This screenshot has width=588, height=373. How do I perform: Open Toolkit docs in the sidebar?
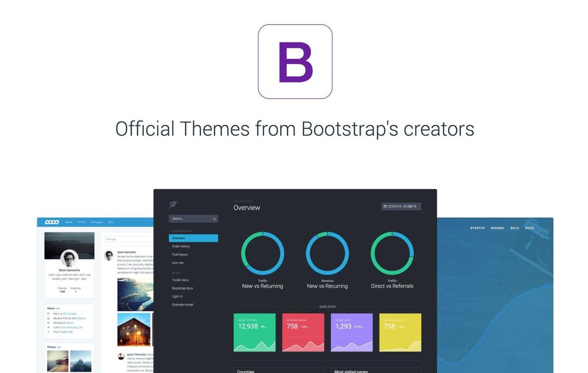(180, 280)
